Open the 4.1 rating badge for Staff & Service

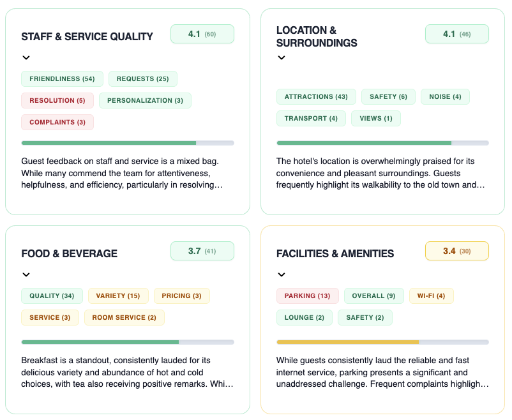coord(202,34)
